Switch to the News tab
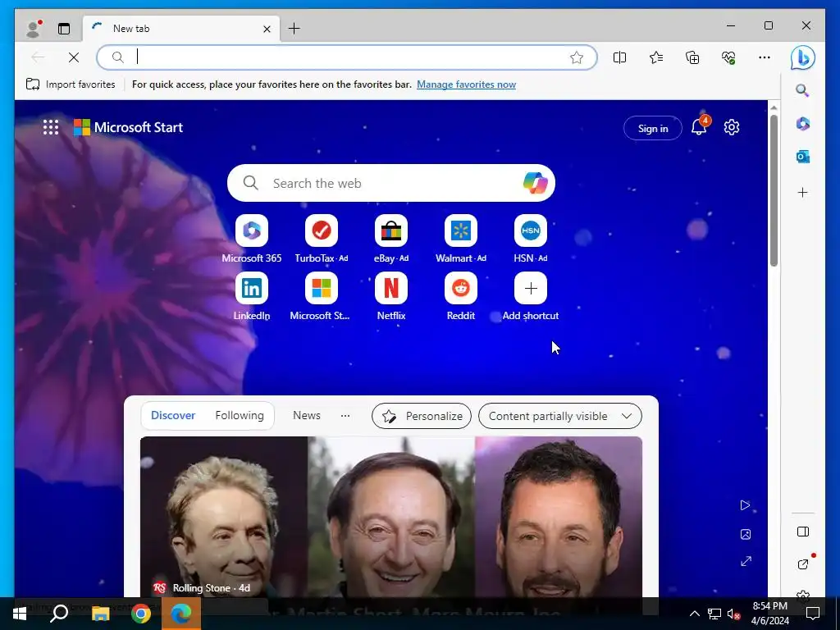The image size is (840, 630). pos(307,415)
